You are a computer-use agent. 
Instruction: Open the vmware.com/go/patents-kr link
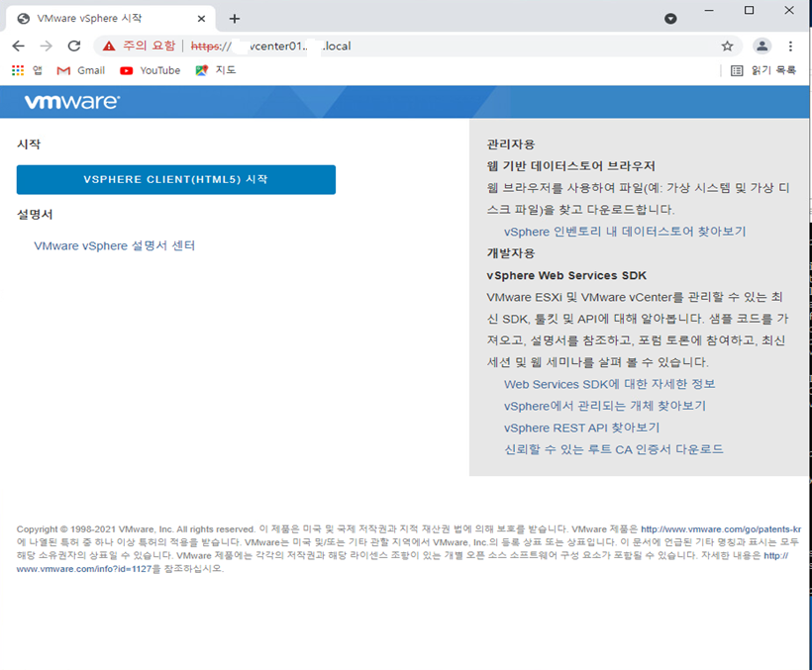(721, 529)
